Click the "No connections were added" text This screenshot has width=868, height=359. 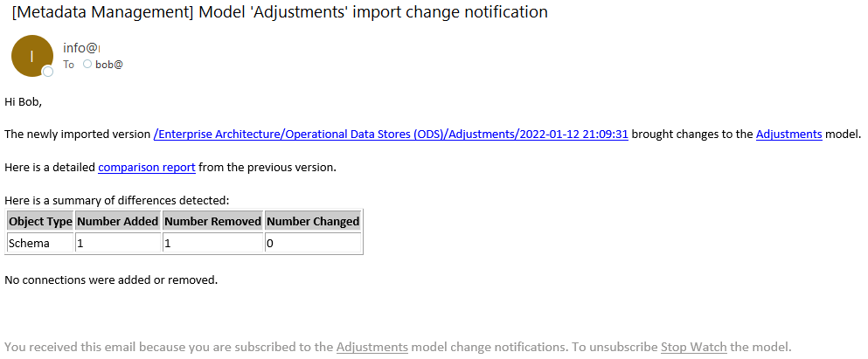tap(111, 280)
